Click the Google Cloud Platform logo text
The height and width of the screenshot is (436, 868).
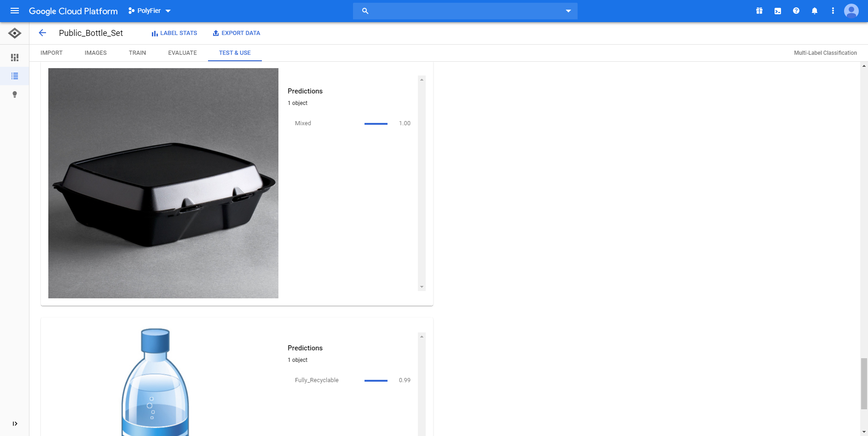[x=73, y=11]
